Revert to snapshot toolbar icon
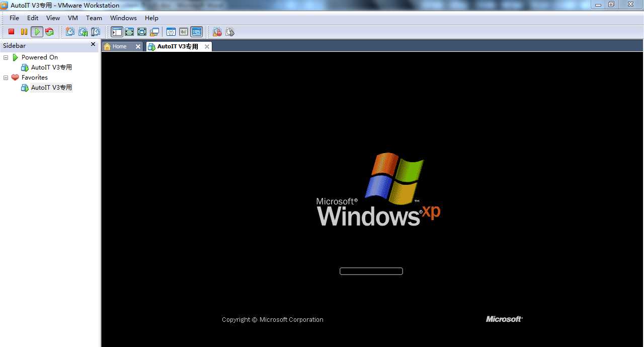 point(83,32)
